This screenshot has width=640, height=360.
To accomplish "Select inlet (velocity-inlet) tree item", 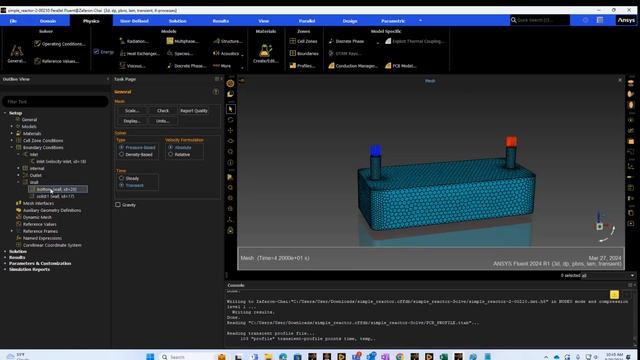I will [x=58, y=162].
